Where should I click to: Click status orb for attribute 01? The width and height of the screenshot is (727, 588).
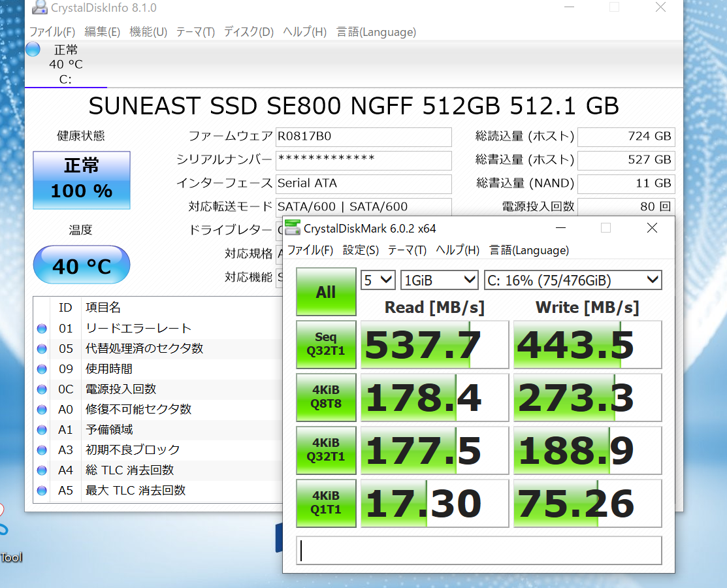(42, 329)
